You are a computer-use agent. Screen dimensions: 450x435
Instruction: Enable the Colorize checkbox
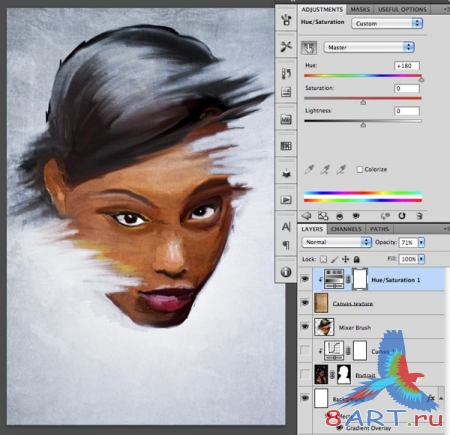pyautogui.click(x=360, y=169)
